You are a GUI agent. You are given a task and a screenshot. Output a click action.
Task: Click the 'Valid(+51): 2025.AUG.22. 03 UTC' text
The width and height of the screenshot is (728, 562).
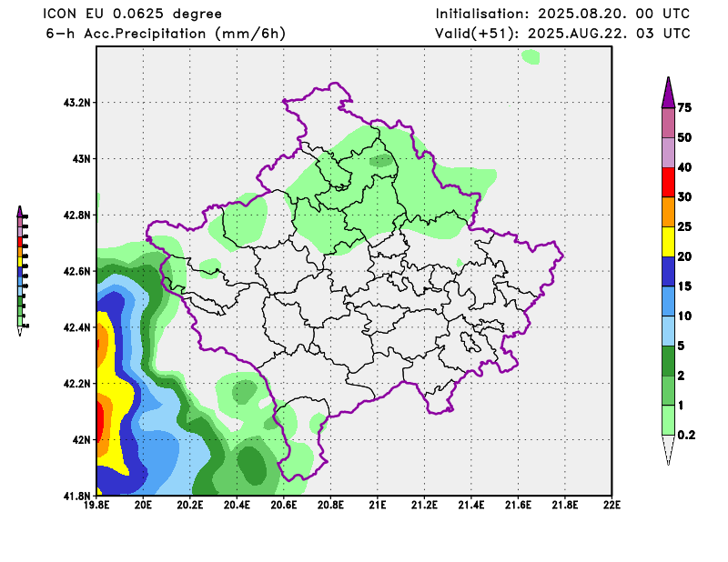pyautogui.click(x=562, y=34)
